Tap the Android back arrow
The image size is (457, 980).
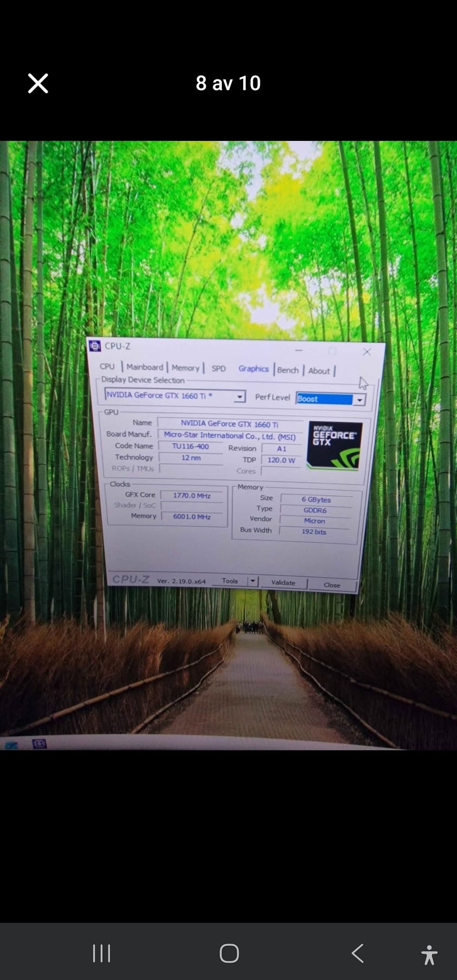click(x=358, y=953)
